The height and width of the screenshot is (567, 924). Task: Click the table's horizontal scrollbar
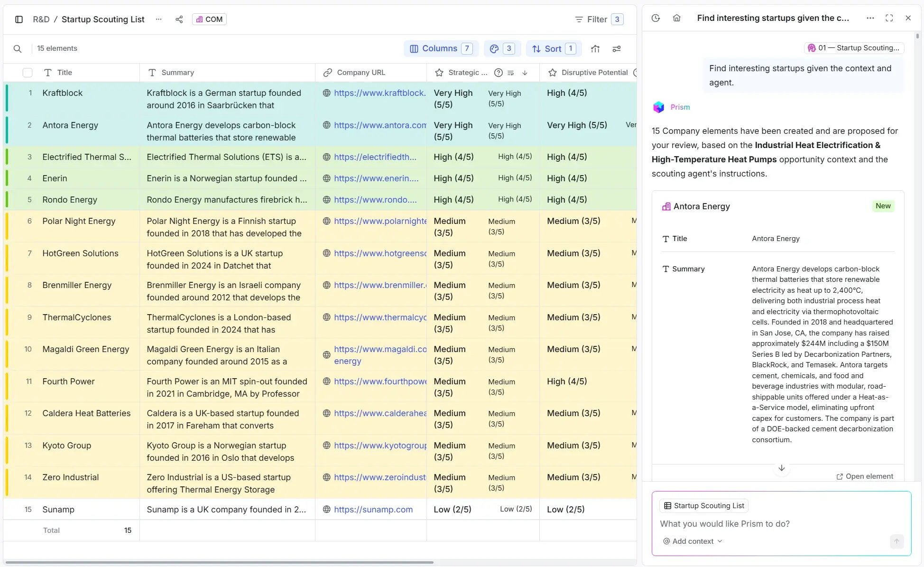coord(219,563)
